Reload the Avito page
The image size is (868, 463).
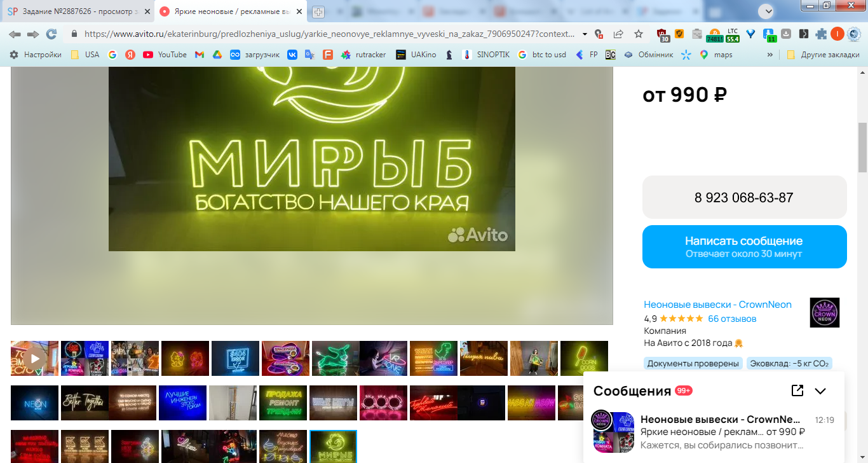coord(51,34)
